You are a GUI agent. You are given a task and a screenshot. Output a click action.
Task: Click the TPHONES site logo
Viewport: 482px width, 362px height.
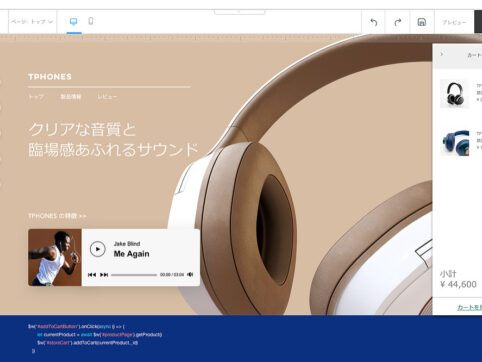pyautogui.click(x=50, y=77)
